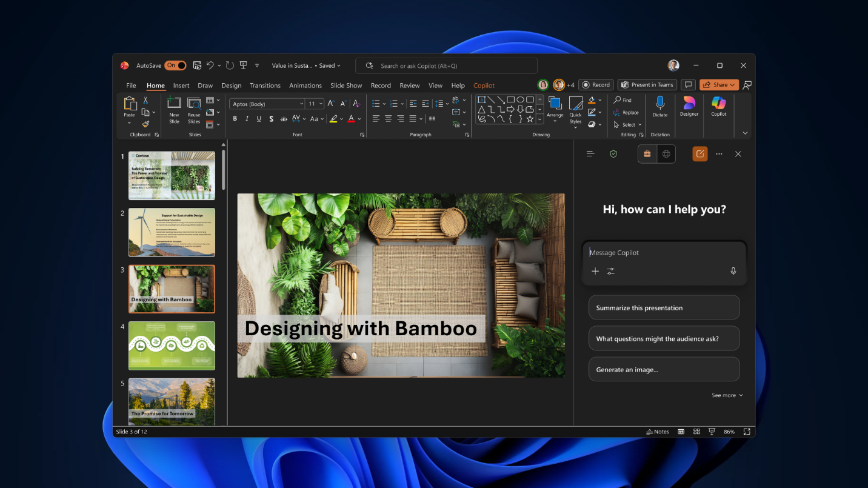
Task: Click the Cut scissors icon
Action: click(145, 101)
